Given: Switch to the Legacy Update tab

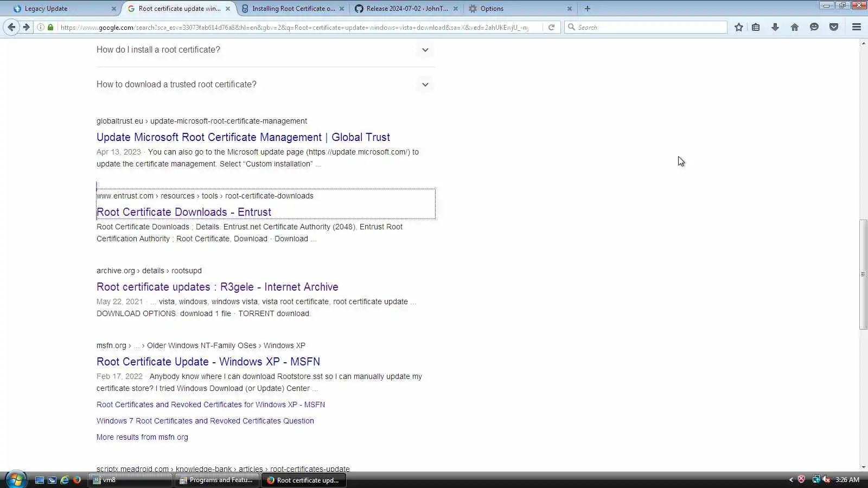Looking at the screenshot, I should (x=65, y=9).
